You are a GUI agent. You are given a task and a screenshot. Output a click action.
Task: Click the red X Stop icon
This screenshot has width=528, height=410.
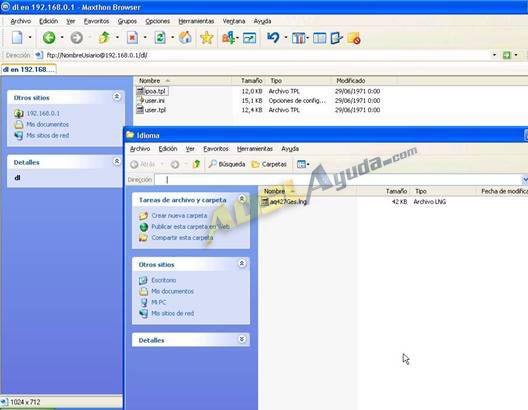point(132,37)
